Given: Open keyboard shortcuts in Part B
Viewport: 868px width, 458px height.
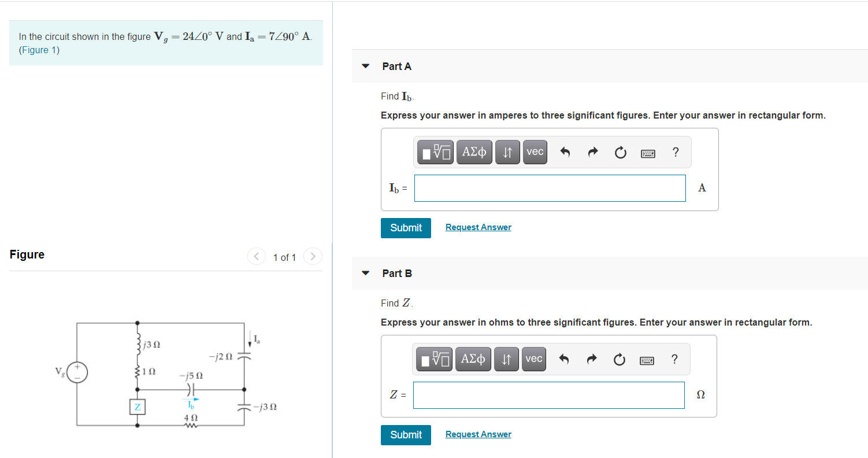Looking at the screenshot, I should (647, 360).
